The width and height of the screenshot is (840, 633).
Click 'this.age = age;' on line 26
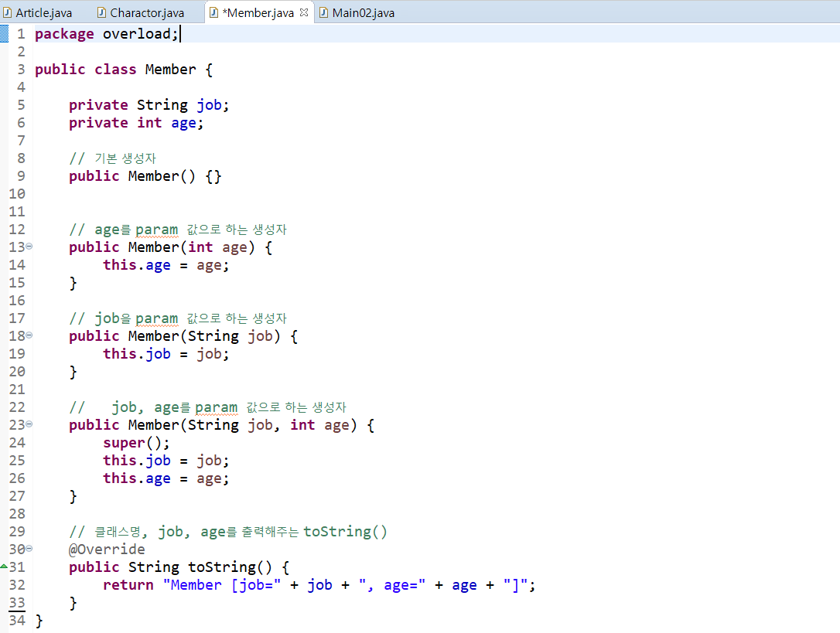tap(166, 478)
